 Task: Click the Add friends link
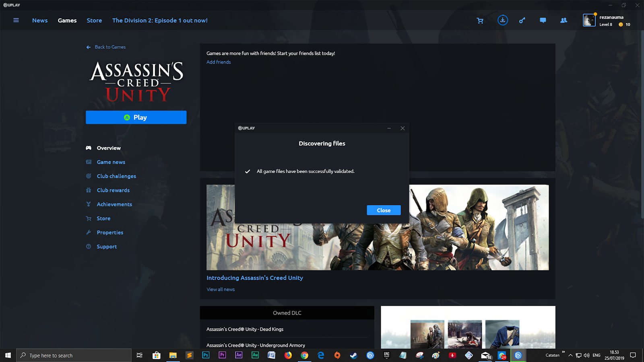pos(219,62)
